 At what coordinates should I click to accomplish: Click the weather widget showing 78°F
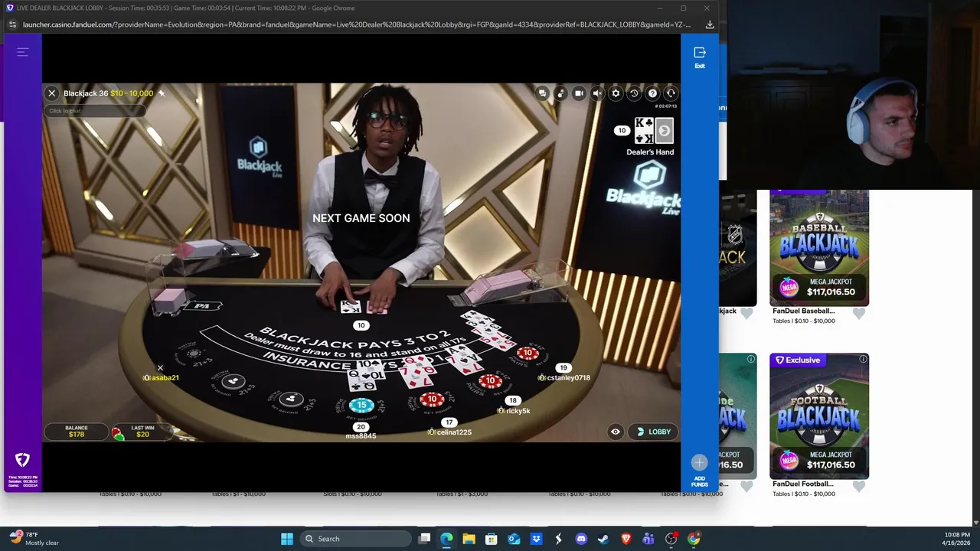point(34,539)
